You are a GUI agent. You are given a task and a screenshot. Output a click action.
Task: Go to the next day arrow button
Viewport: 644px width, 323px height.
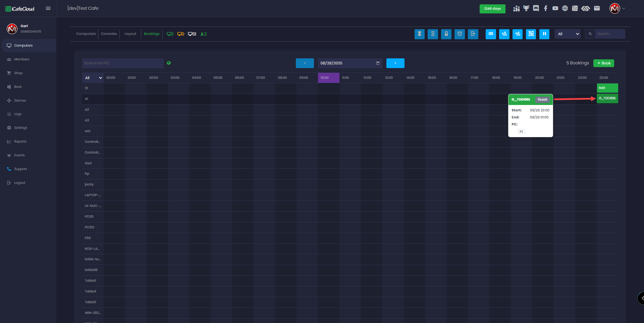tap(395, 63)
